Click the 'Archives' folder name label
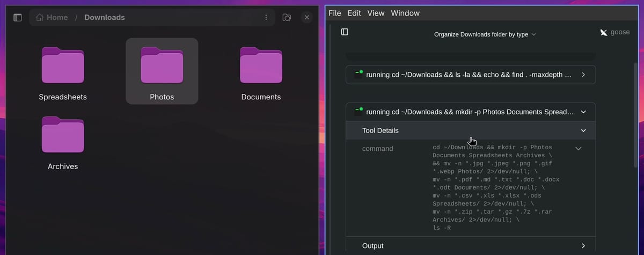644x255 pixels. (63, 166)
